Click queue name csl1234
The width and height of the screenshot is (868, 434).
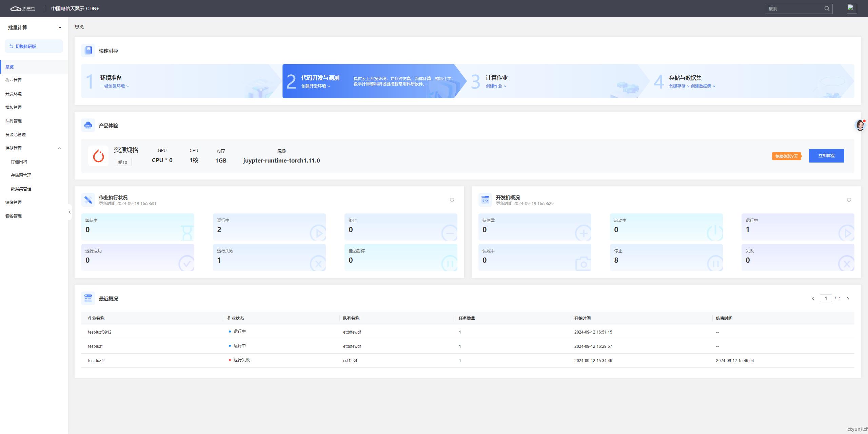350,361
